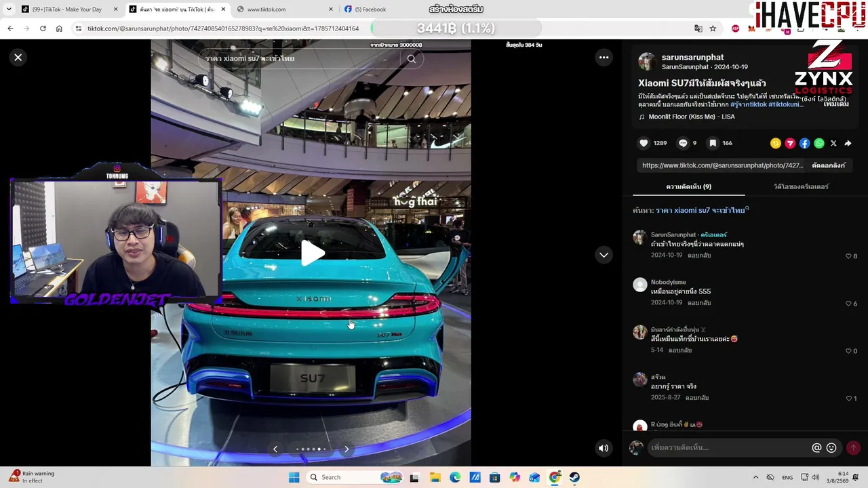The width and height of the screenshot is (868, 488).
Task: Play the Xiaomi SU7 post
Action: coord(312,253)
